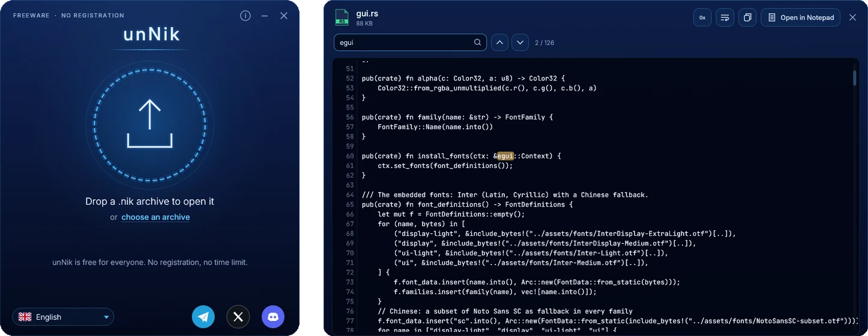Go to next search match
This screenshot has width=868, height=336.
point(520,42)
